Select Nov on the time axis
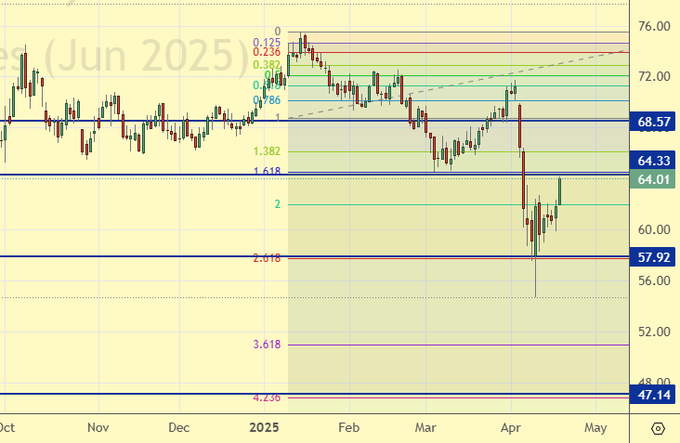680x443 pixels. [x=97, y=427]
